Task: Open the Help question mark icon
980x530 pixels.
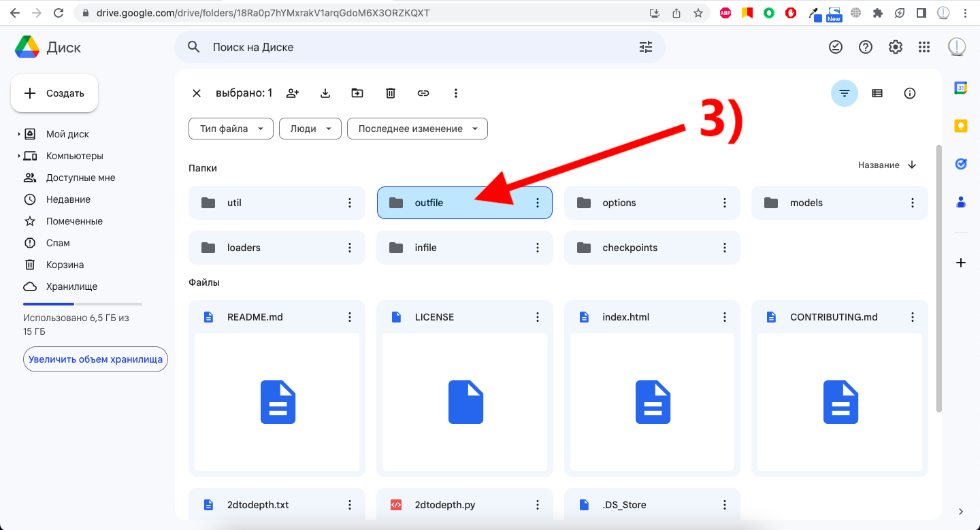Action: [866, 47]
